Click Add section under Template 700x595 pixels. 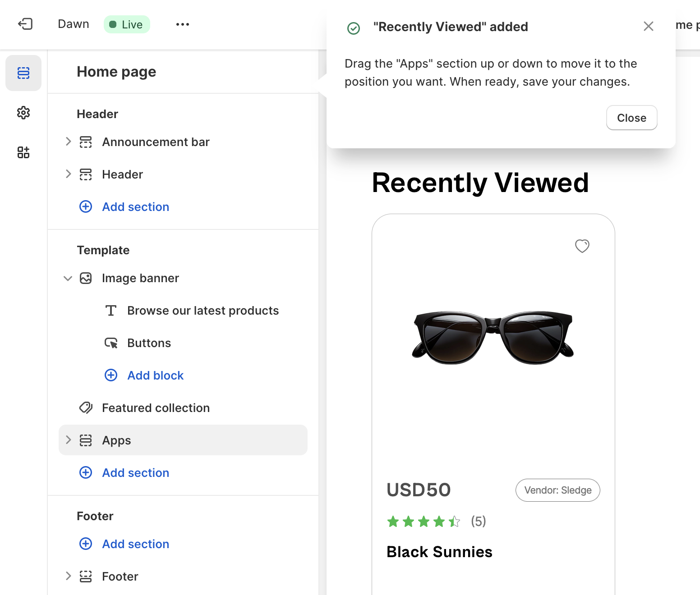(x=135, y=473)
